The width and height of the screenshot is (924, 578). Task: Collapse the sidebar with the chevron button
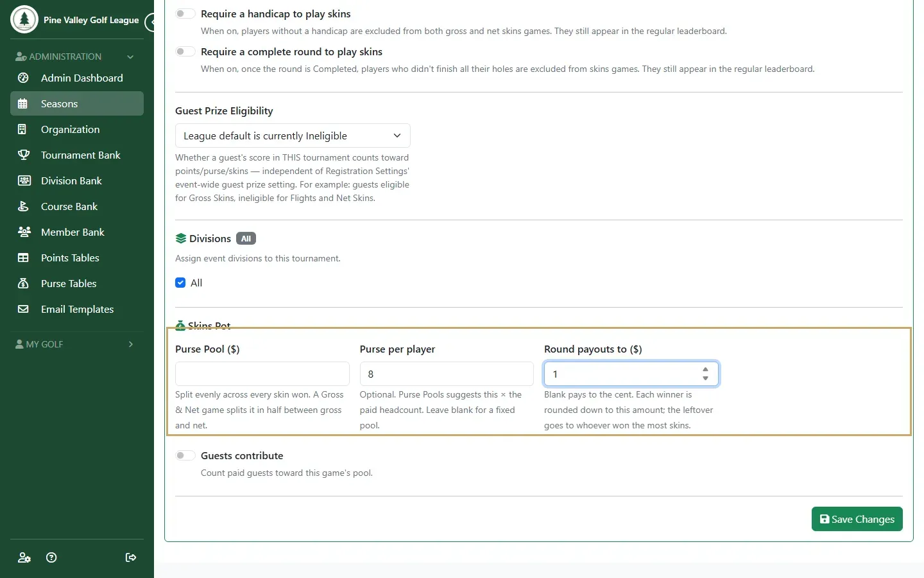point(151,22)
